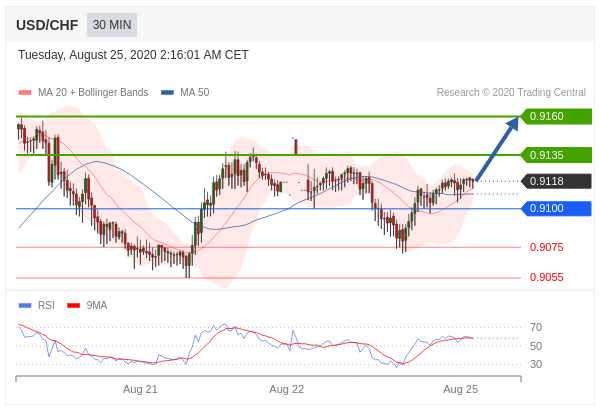This screenshot has height=411, width=602.
Task: Click the black 0.9118 current price tag
Action: [x=556, y=181]
